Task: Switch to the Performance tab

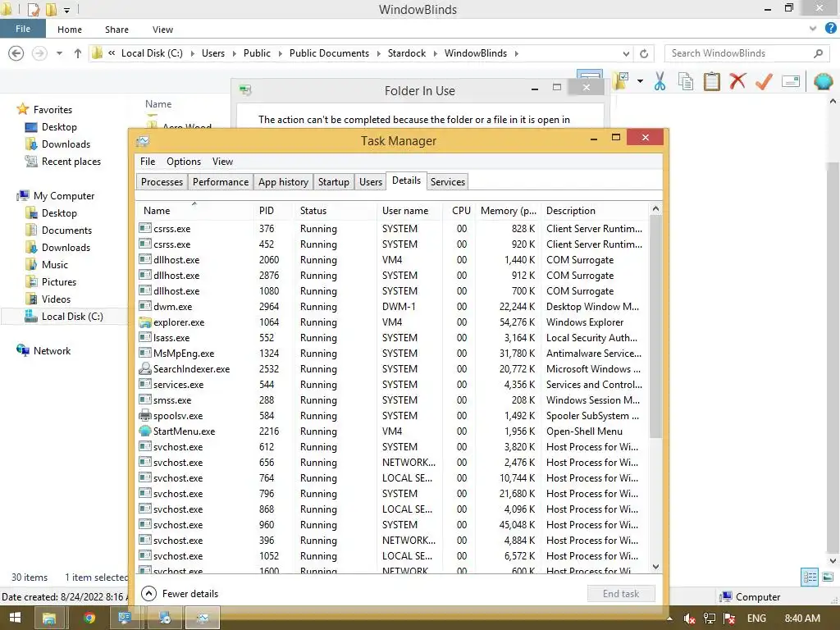Action: pos(220,182)
